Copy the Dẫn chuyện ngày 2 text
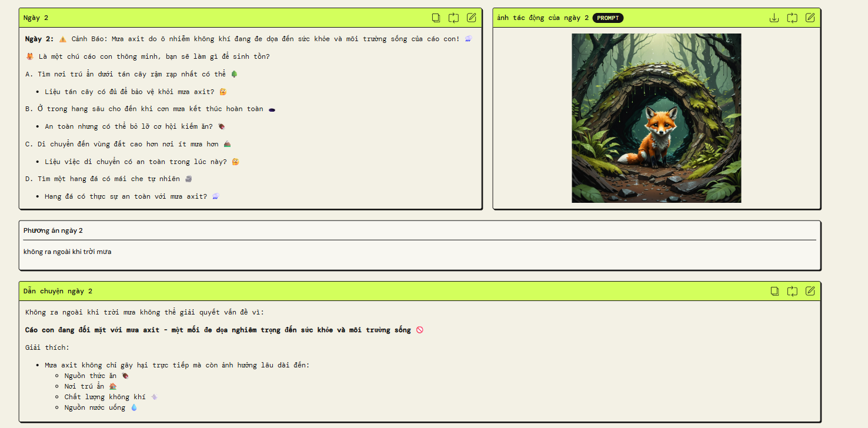The height and width of the screenshot is (428, 868). click(x=774, y=290)
